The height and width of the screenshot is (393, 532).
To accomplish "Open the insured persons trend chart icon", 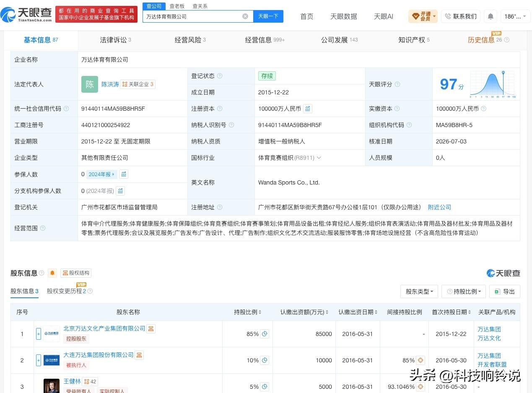I will (x=124, y=174).
